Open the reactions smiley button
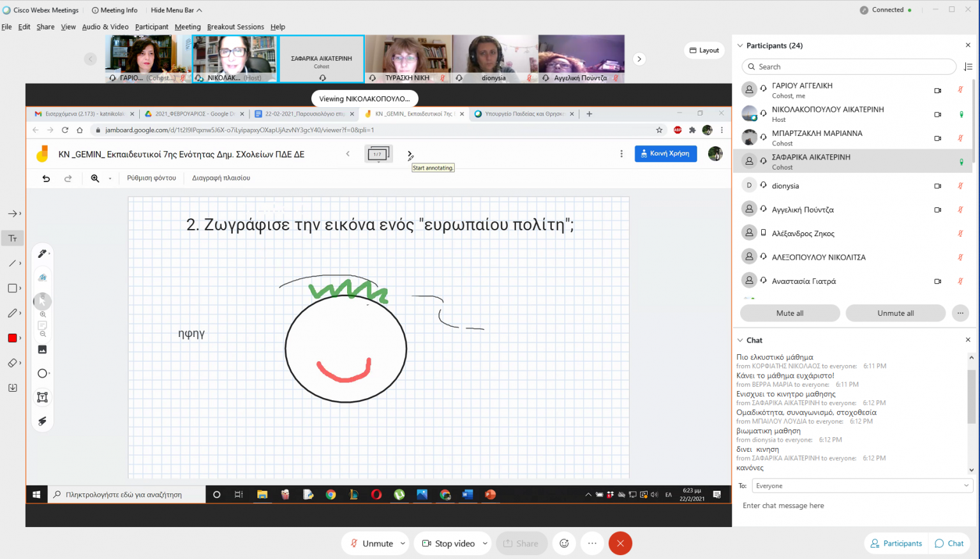 tap(564, 543)
